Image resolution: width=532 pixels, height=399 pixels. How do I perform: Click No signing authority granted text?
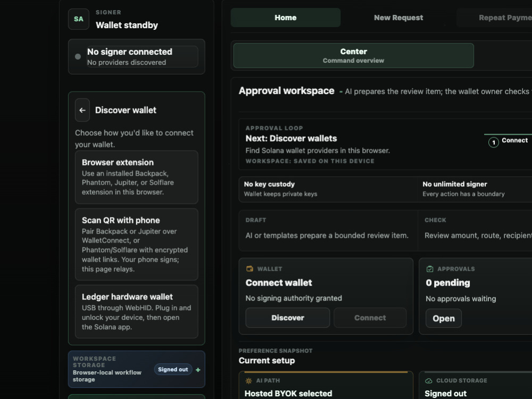point(294,298)
